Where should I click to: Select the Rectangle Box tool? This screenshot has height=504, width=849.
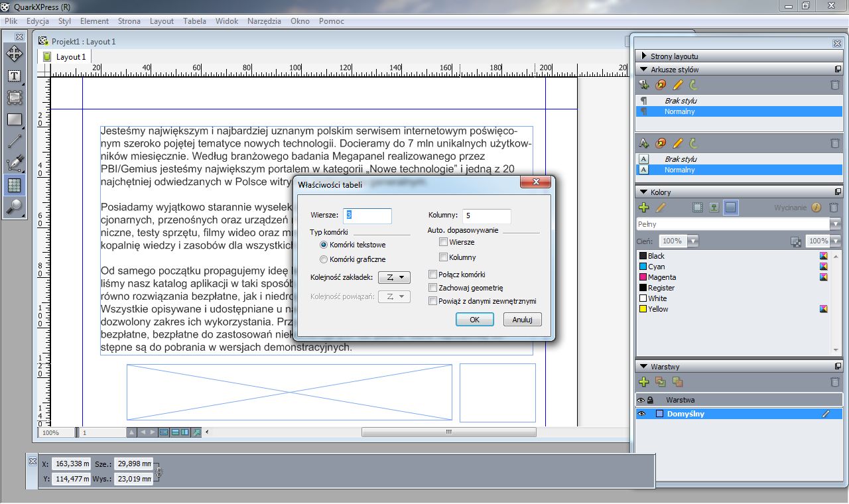tap(14, 120)
